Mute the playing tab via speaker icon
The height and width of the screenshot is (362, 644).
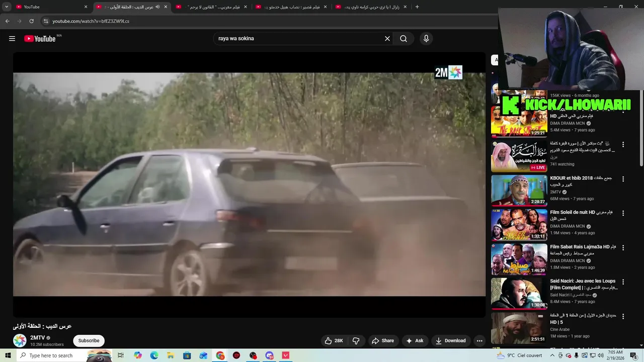(157, 7)
